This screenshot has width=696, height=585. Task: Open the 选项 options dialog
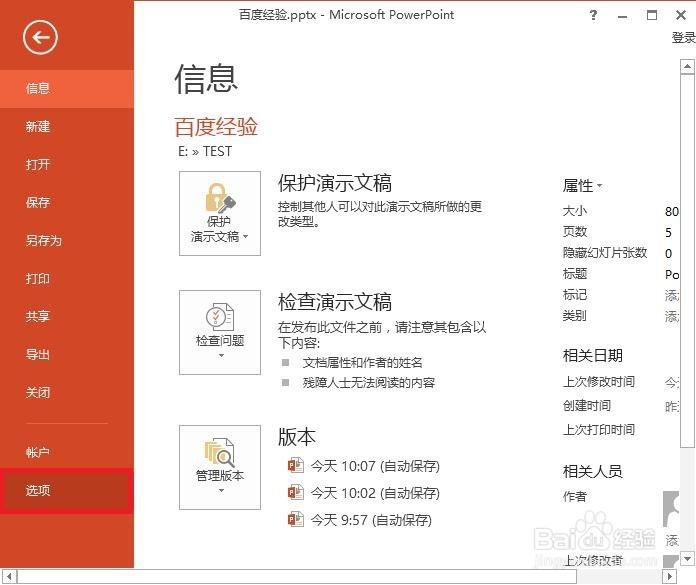(x=67, y=490)
